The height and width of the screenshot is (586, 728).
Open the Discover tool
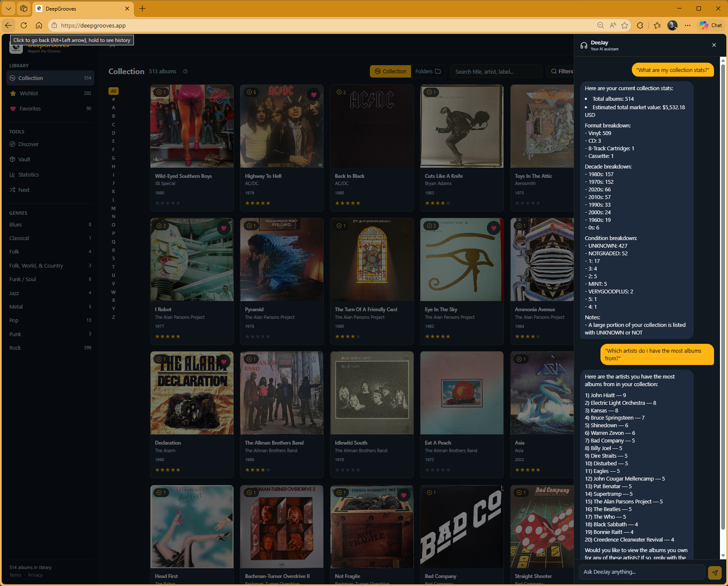50,144
